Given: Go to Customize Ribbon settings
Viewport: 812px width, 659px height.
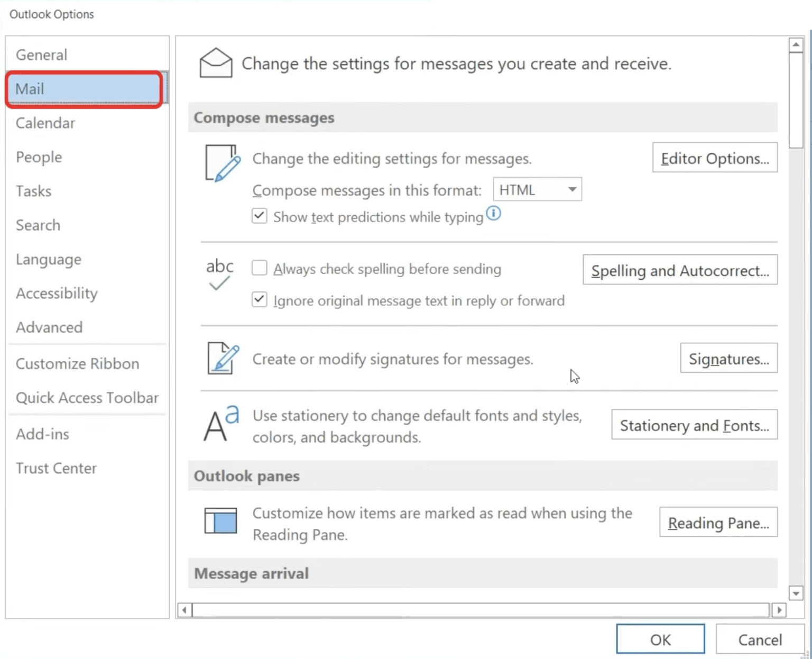Looking at the screenshot, I should 77,363.
